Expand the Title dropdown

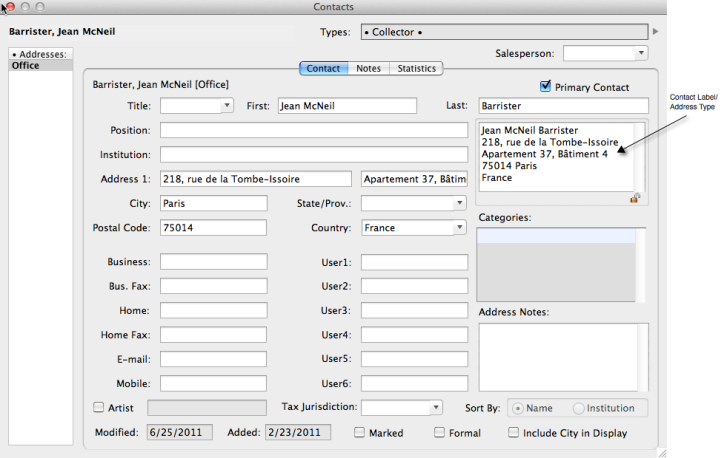[226, 105]
